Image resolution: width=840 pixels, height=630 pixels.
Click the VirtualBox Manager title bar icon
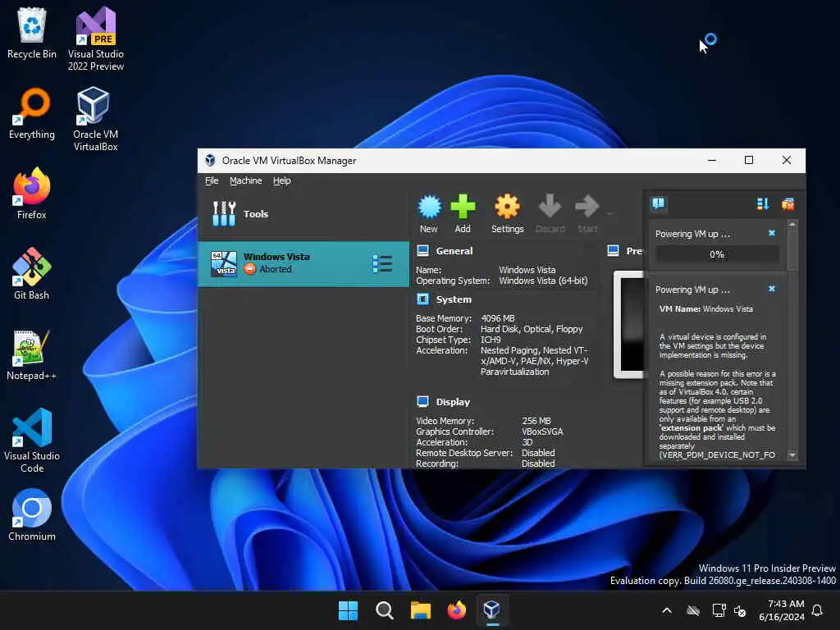211,160
